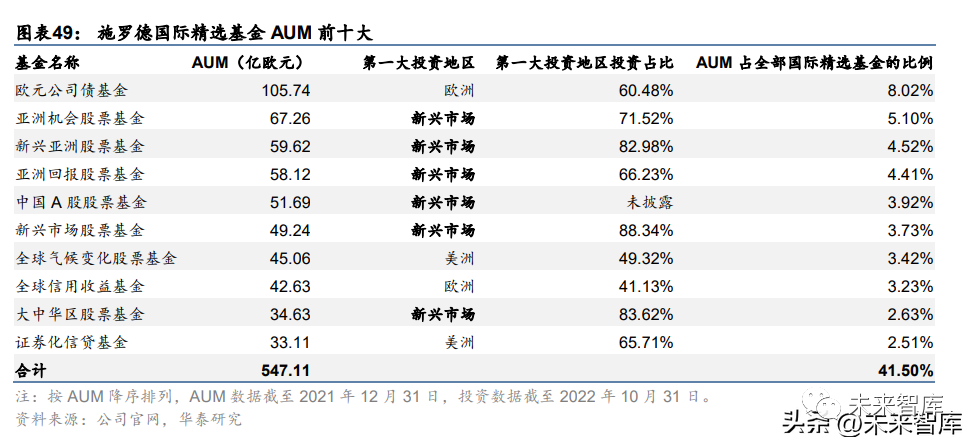Select the AUM share 8.02%
Screen dimensions: 975x448
(910, 91)
